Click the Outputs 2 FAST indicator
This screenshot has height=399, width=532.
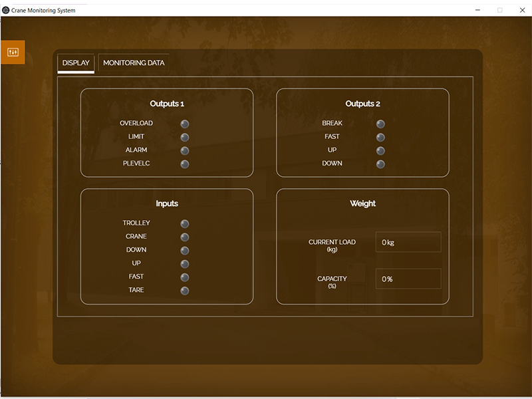[380, 137]
